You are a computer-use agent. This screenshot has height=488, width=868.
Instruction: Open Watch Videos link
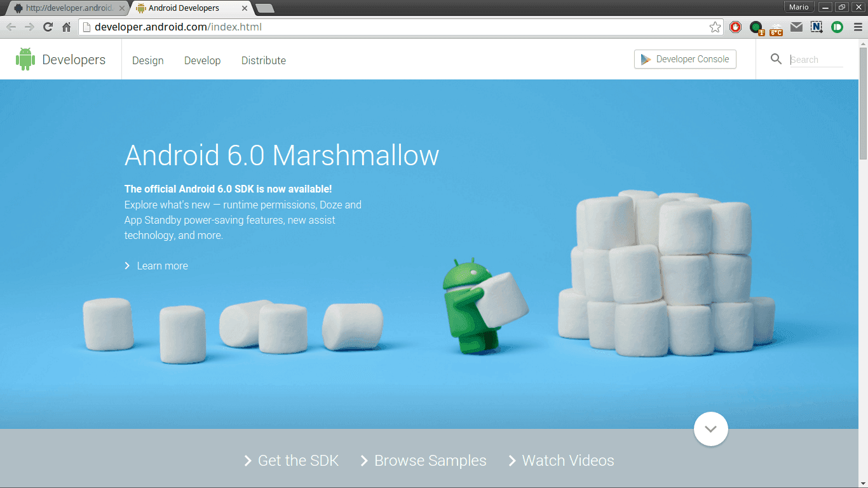click(568, 461)
